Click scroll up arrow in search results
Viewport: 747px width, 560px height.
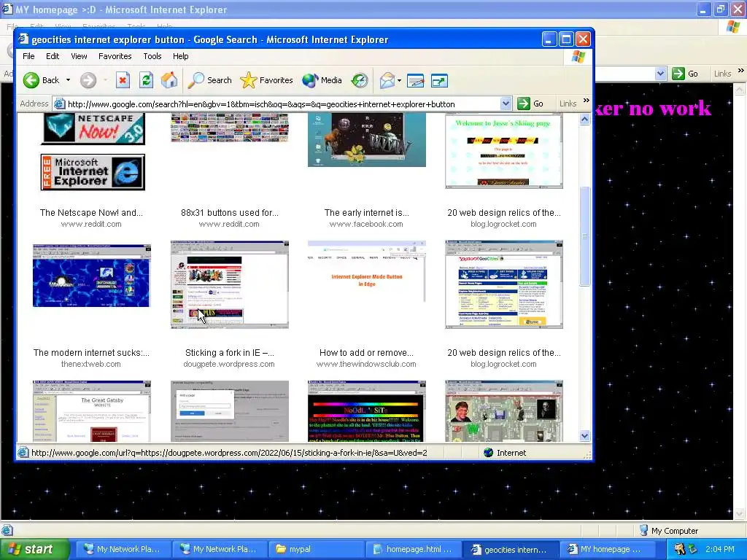tap(585, 120)
